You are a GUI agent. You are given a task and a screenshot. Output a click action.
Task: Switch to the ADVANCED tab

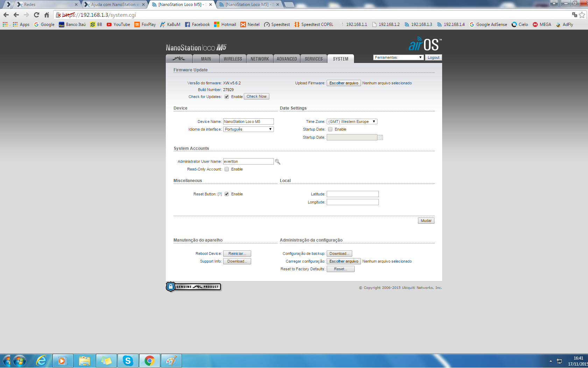287,59
